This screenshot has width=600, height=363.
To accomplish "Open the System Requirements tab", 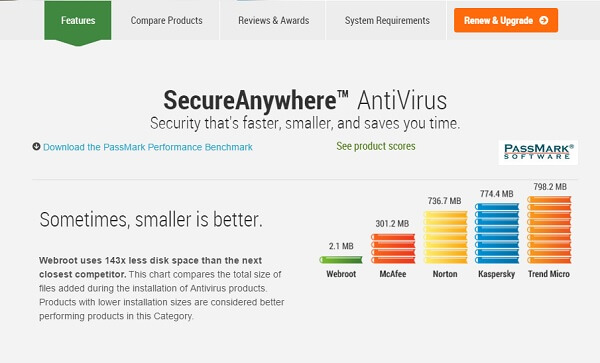I will tap(387, 20).
